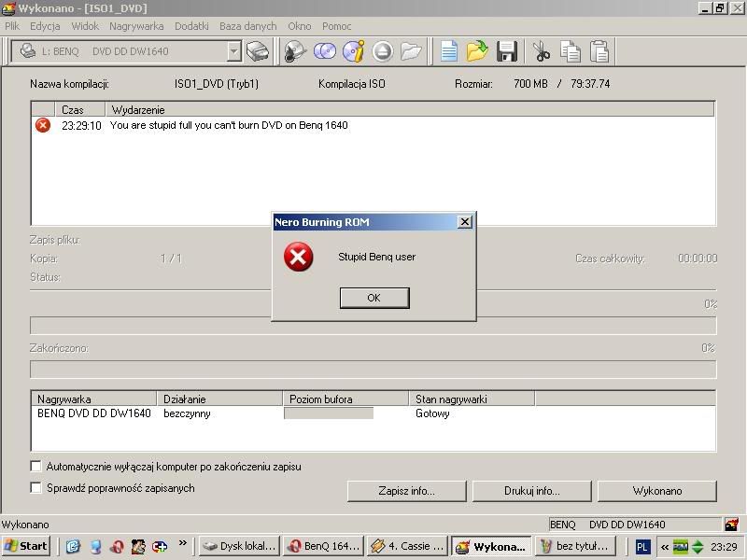Click the Zakończono progress bar
Screen dimensions: 747x560
pos(373,370)
